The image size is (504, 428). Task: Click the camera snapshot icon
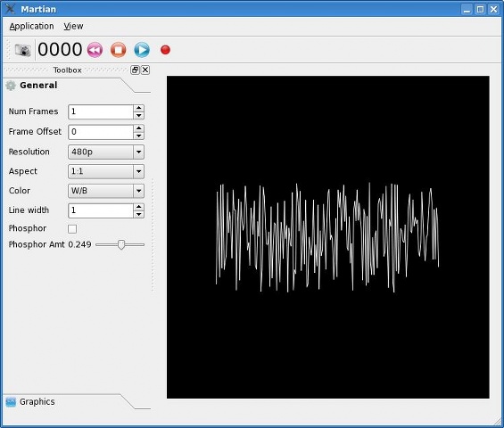[23, 50]
